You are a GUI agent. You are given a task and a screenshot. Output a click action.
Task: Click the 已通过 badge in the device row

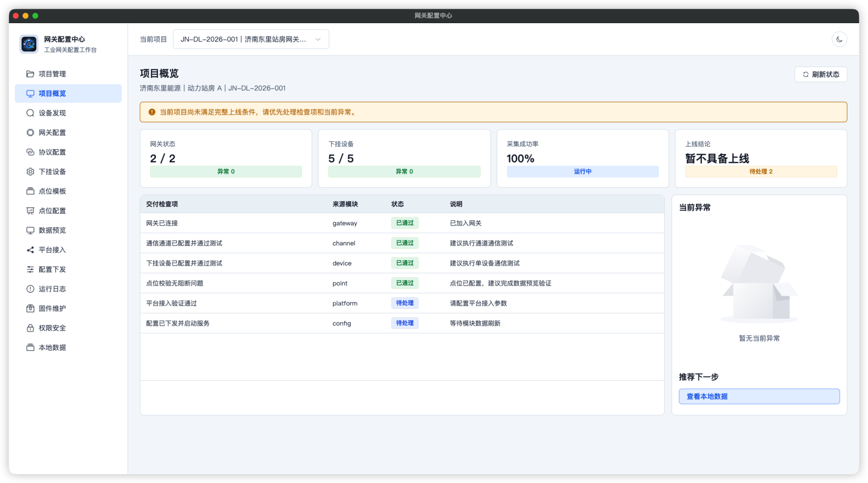[404, 263]
